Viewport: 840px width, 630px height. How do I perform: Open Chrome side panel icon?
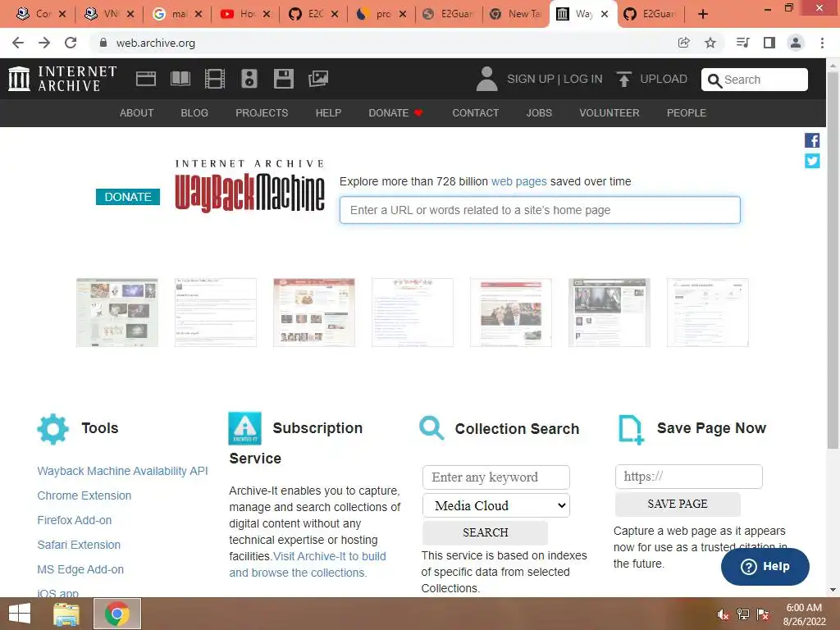pos(769,43)
